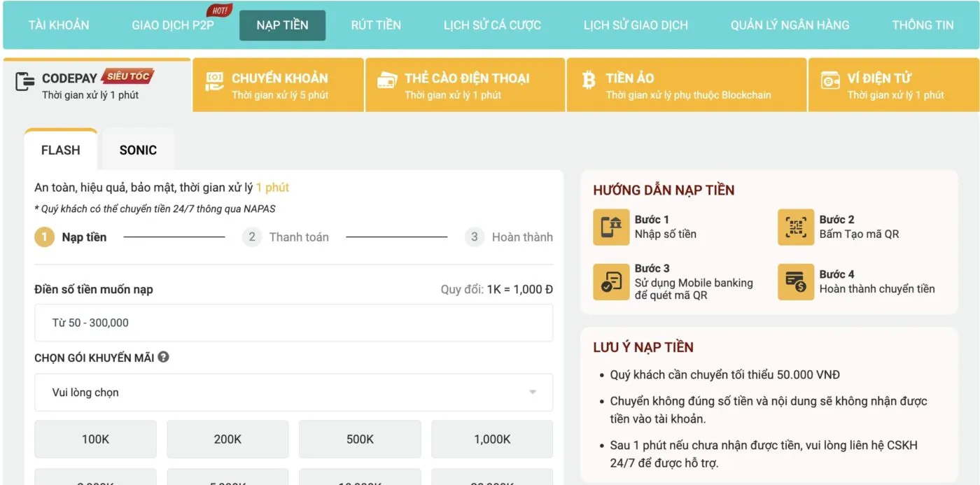The image size is (980, 485).
Task: Click the Thẻ Cào Điện Thoại card icon
Action: [x=387, y=80]
